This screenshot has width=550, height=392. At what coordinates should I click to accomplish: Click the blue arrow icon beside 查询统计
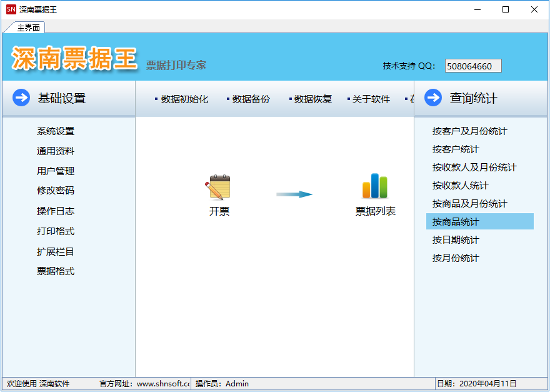(433, 98)
